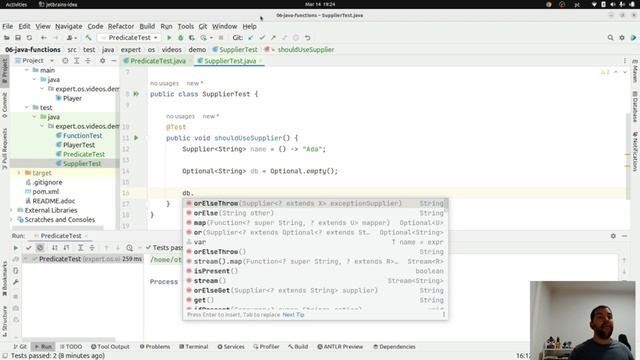Switch to PredicateTest.java editor tab
This screenshot has height=360, width=640.
tap(158, 61)
